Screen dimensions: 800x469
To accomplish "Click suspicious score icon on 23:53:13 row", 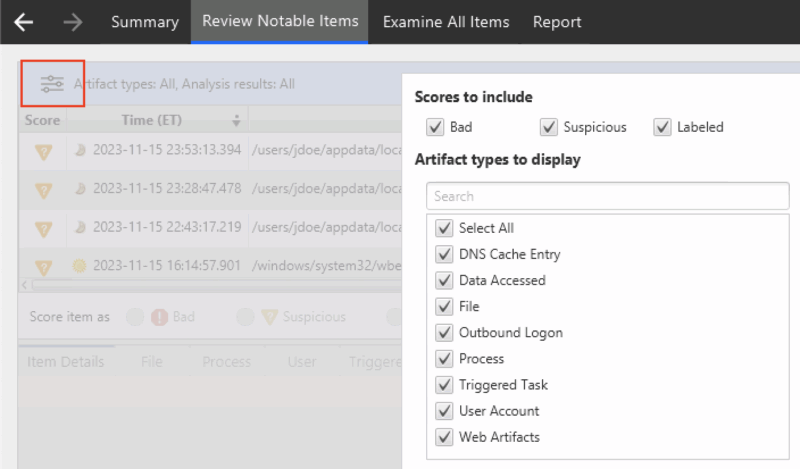I will click(x=43, y=150).
